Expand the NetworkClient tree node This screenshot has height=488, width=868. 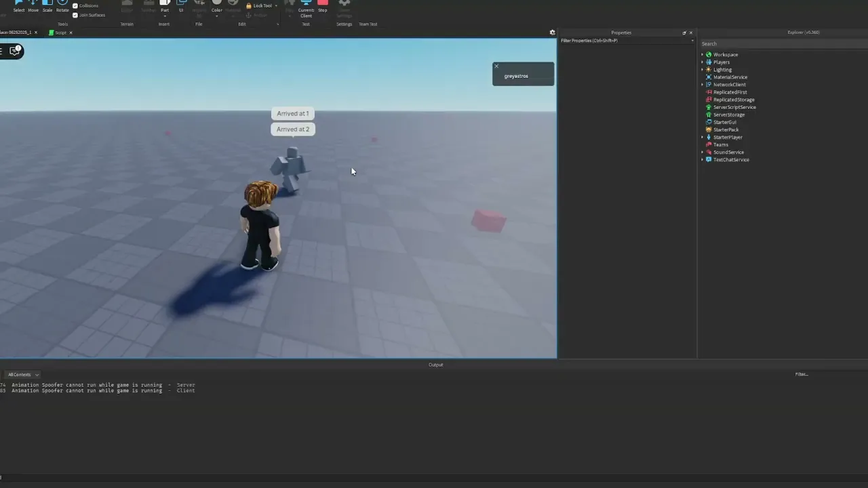click(702, 85)
